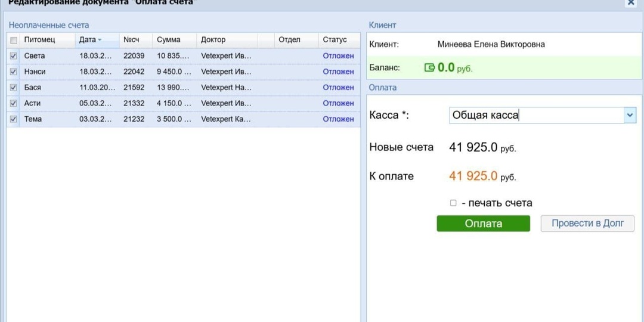The height and width of the screenshot is (322, 644).
Task: Select pet name Нэнси in the table
Action: point(35,72)
